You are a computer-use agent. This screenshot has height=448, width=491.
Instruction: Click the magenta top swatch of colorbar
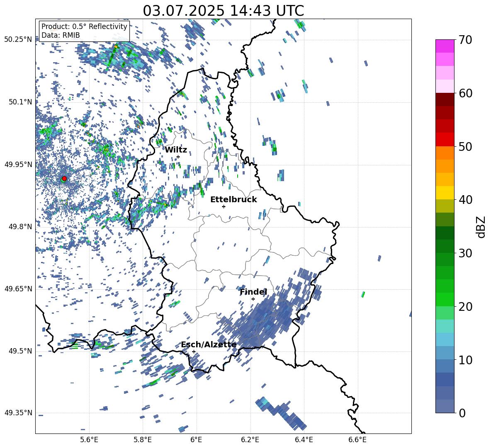tap(445, 46)
